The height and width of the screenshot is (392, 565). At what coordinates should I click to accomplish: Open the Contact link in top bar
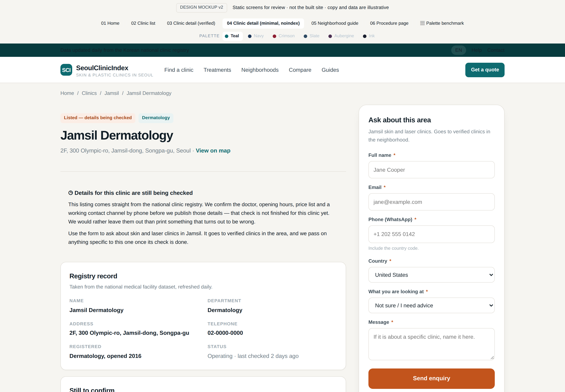click(496, 50)
